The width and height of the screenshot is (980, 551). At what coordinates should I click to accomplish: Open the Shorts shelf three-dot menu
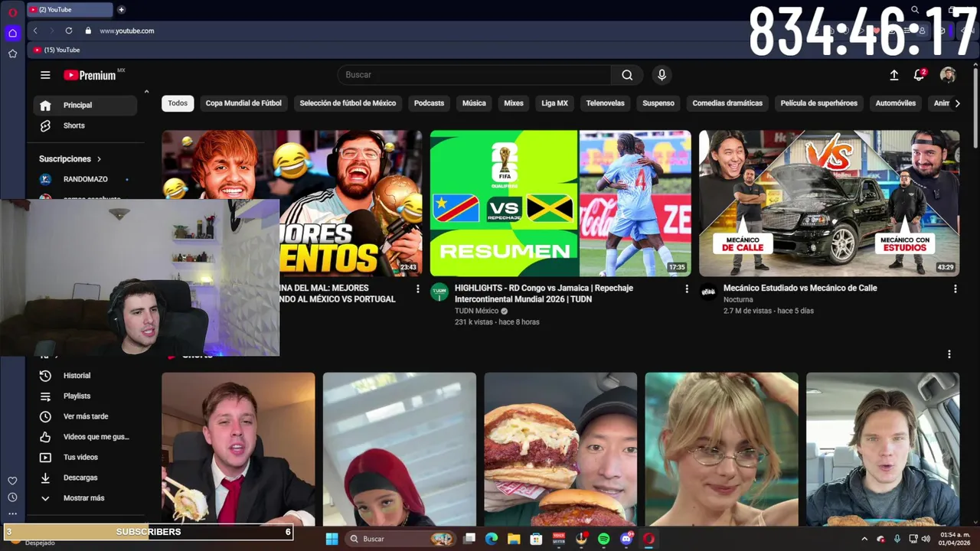coord(949,354)
